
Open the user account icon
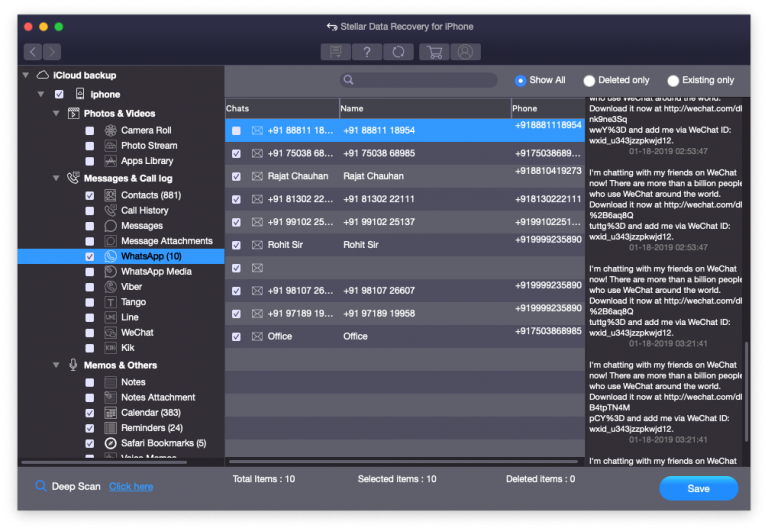[465, 51]
